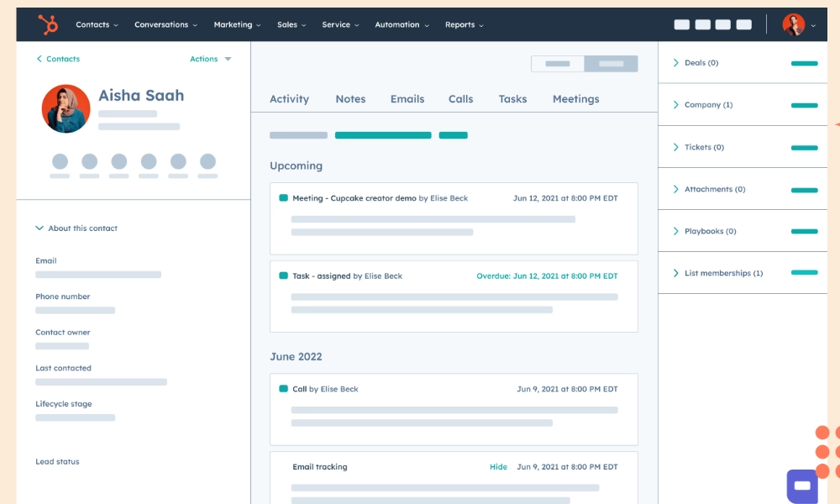Viewport: 840px width, 504px height.
Task: Go back to Contacts list
Action: pyautogui.click(x=58, y=59)
